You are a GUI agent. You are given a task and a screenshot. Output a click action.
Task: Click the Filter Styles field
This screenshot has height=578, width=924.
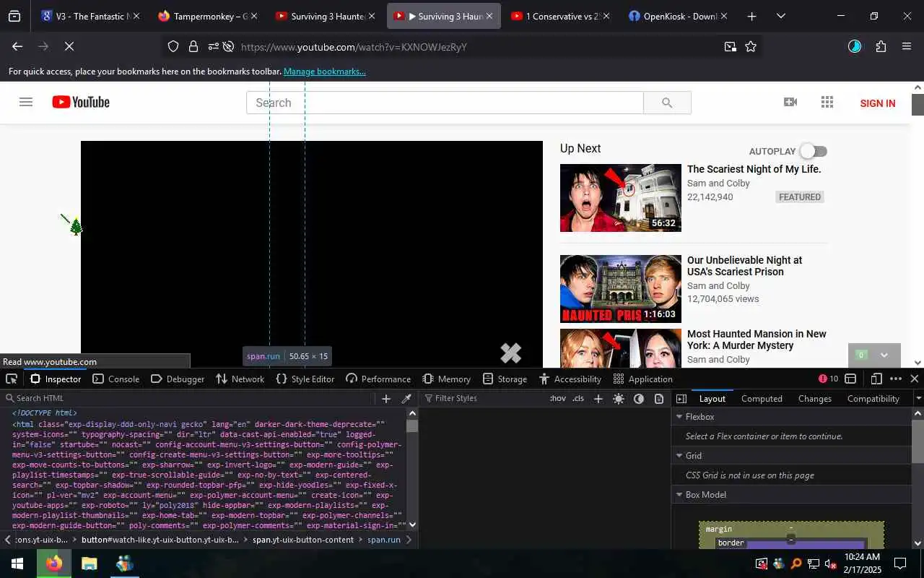click(484, 398)
